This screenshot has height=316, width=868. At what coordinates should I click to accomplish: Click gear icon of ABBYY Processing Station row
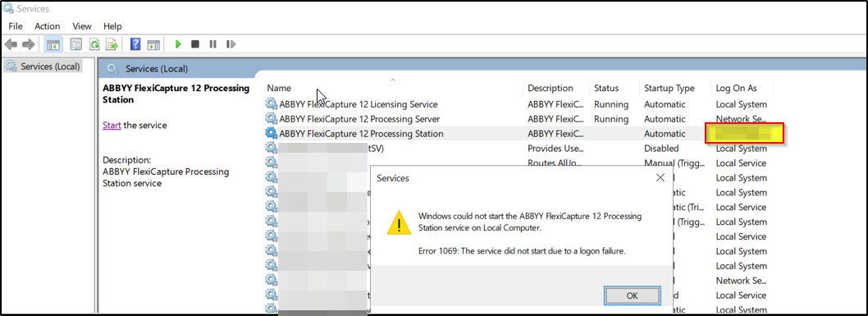point(272,133)
